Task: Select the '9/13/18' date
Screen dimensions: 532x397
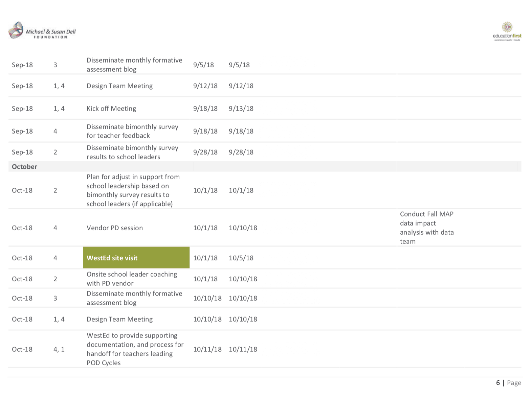Action: click(241, 109)
